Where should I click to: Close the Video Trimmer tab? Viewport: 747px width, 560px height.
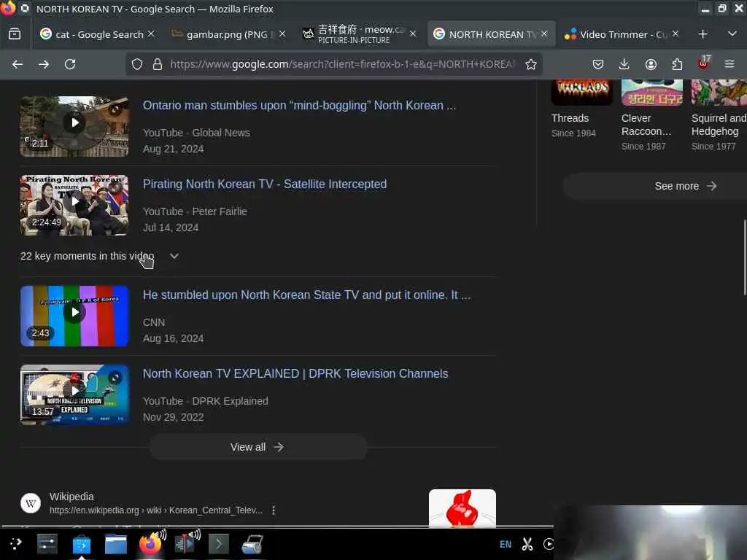coord(676,34)
